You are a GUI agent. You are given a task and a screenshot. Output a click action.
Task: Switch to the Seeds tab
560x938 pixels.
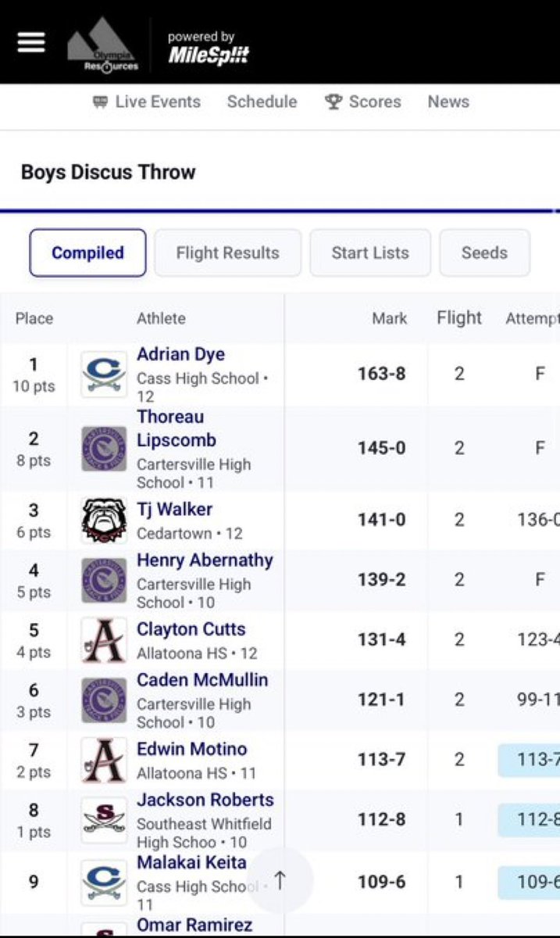pyautogui.click(x=484, y=252)
